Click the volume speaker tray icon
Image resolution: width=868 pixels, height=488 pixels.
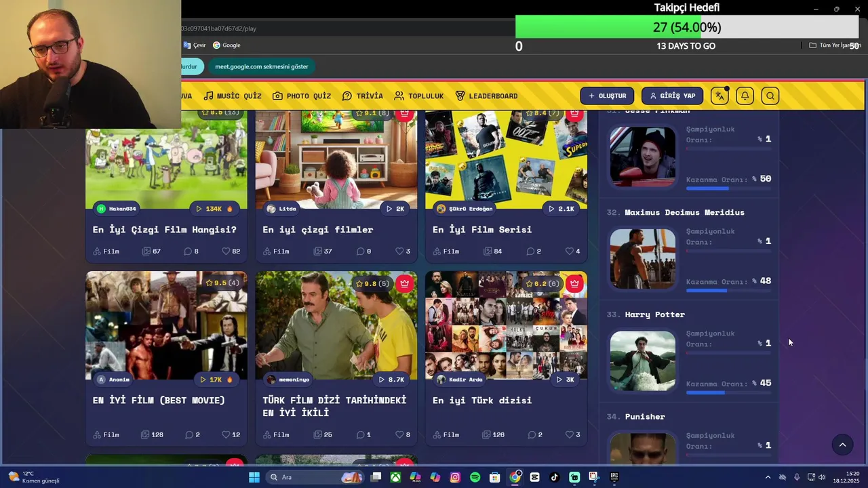tap(822, 477)
